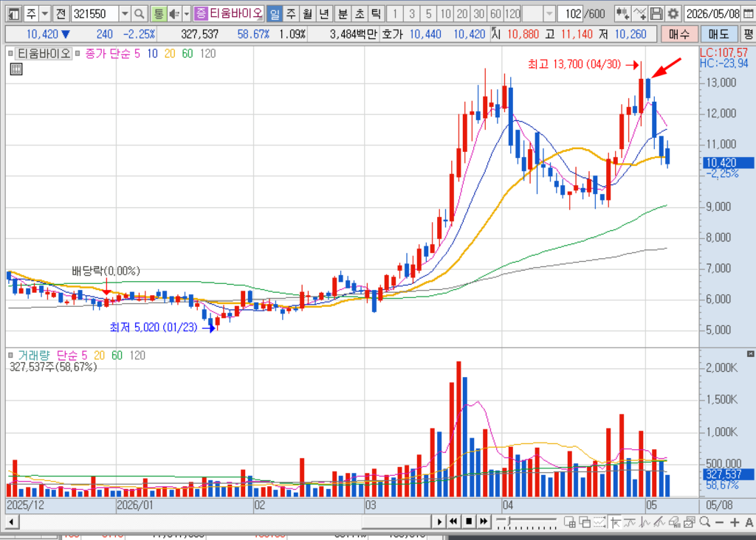Click the scroll-left arrow at bottom left

click(11, 522)
